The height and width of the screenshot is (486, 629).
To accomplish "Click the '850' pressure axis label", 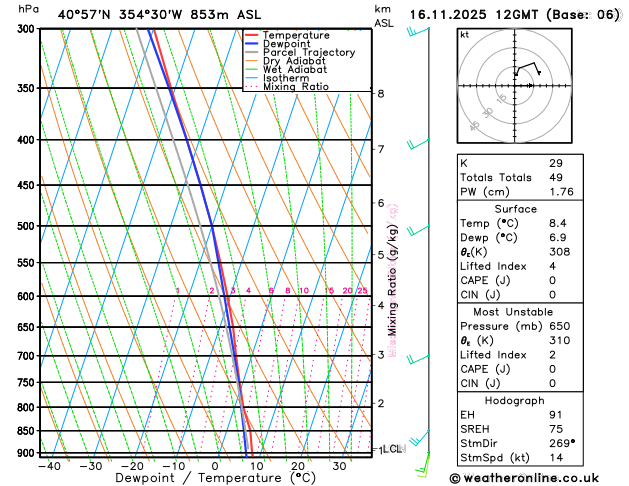I will (x=28, y=431).
